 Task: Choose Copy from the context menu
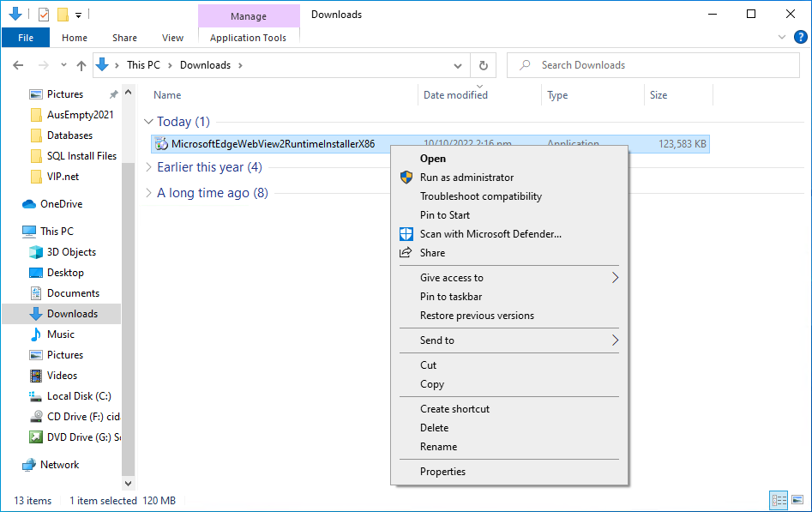coord(509,384)
